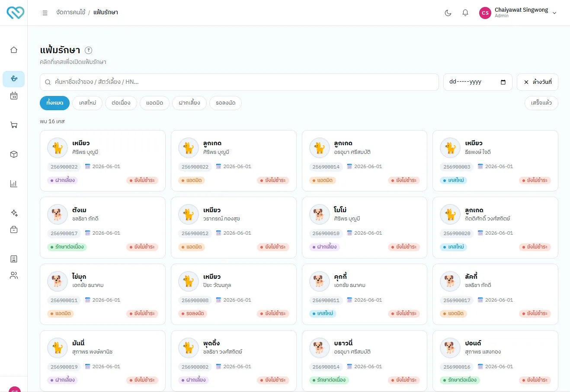Open the box inventory sidebar icon

point(14,154)
